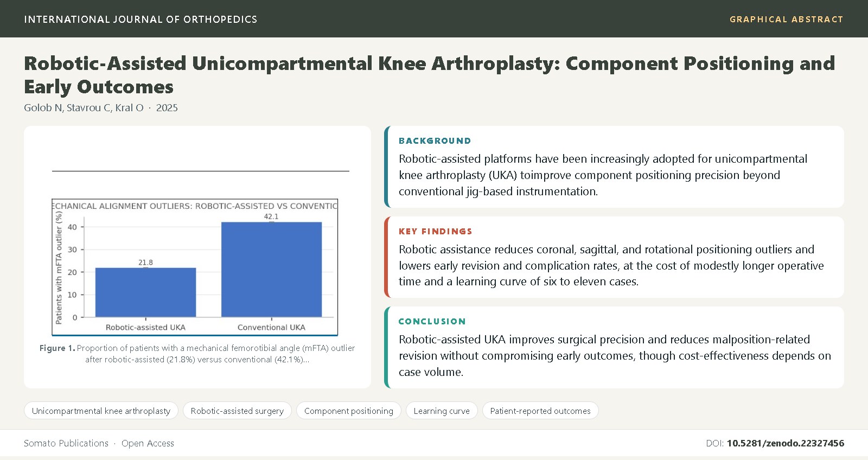The height and width of the screenshot is (460, 868).
Task: Click the publication year '2025'
Action: [167, 107]
